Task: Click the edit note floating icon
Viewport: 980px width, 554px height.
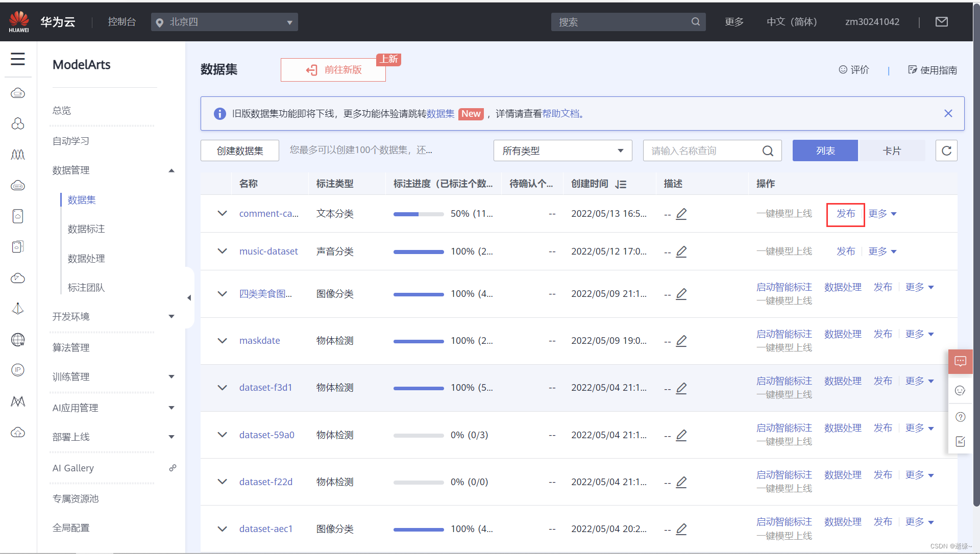Action: (x=960, y=442)
